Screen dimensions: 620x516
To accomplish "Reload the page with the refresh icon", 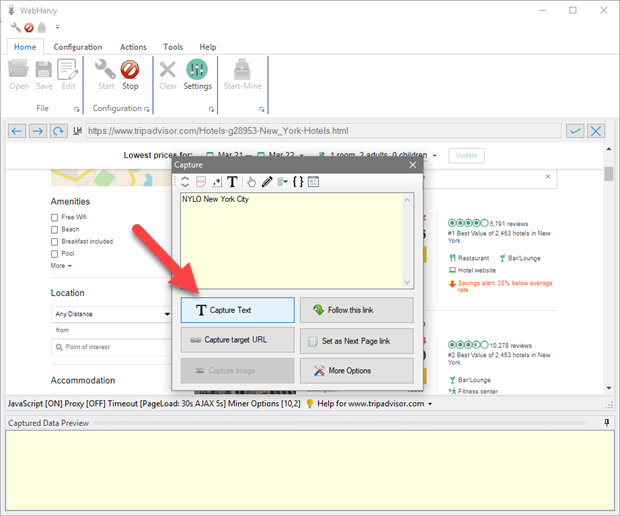I will coord(59,131).
